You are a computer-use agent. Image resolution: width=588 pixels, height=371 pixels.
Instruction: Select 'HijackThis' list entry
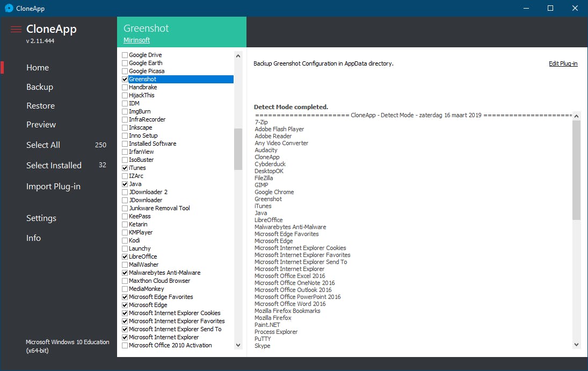point(141,95)
